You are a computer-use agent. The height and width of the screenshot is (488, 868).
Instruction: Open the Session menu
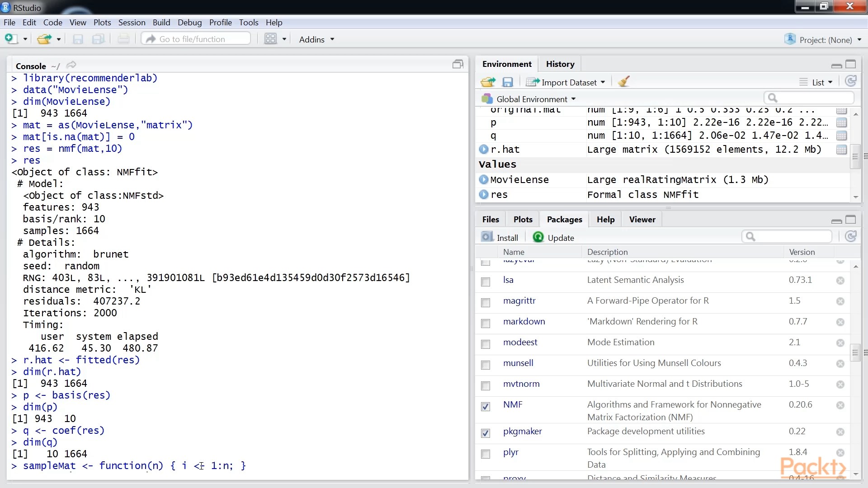(132, 22)
